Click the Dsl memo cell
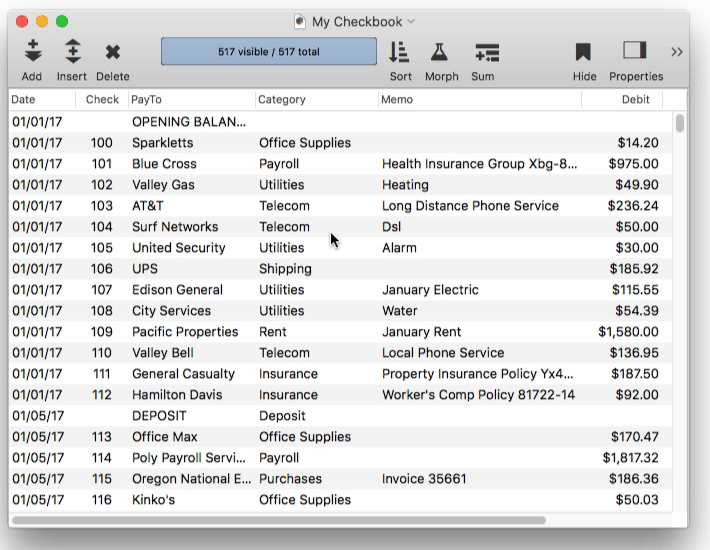 pyautogui.click(x=391, y=226)
